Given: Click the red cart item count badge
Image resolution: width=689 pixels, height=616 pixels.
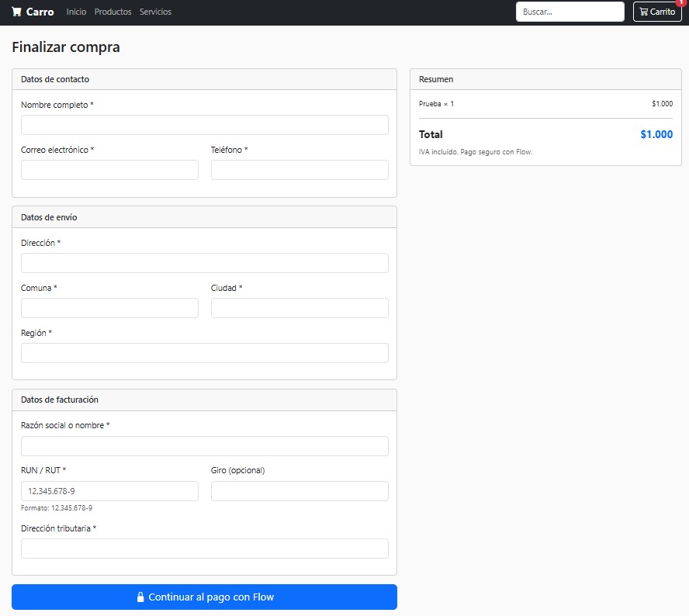Looking at the screenshot, I should [680, 2].
